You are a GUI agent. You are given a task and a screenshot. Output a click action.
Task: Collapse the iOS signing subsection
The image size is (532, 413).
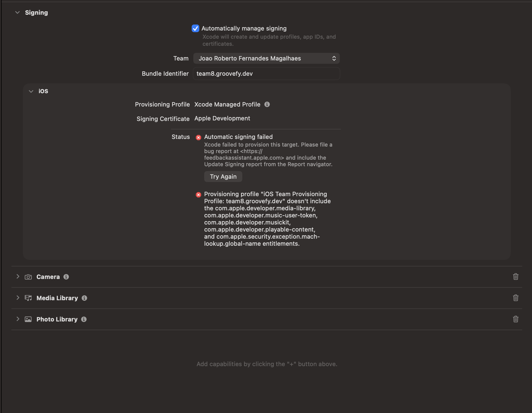click(31, 91)
